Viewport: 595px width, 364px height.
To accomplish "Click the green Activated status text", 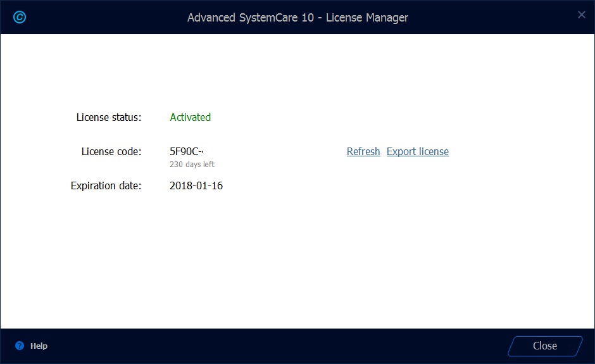I will [x=190, y=117].
